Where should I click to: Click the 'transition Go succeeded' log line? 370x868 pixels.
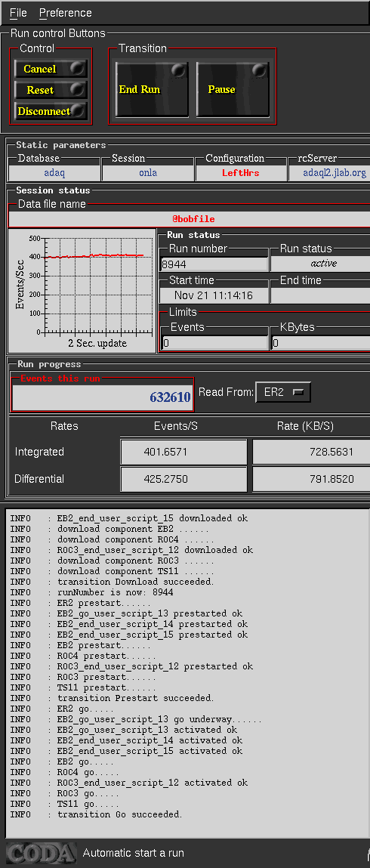[119, 814]
